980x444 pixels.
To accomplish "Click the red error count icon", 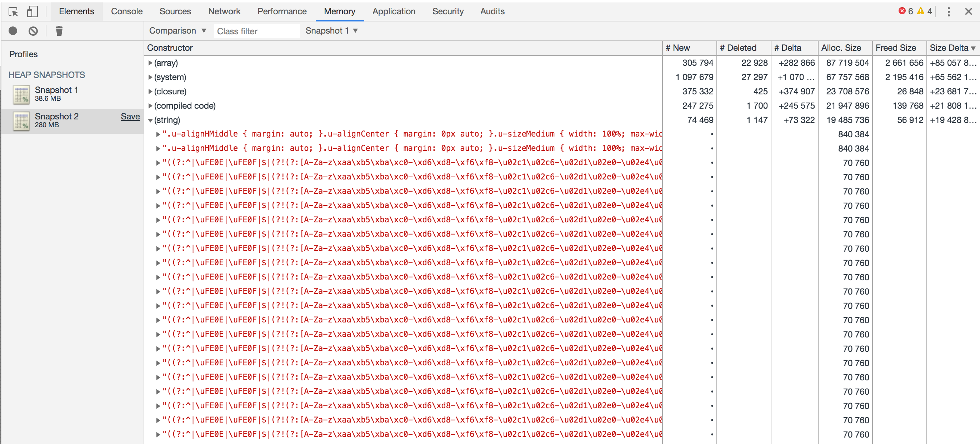I will pos(902,11).
